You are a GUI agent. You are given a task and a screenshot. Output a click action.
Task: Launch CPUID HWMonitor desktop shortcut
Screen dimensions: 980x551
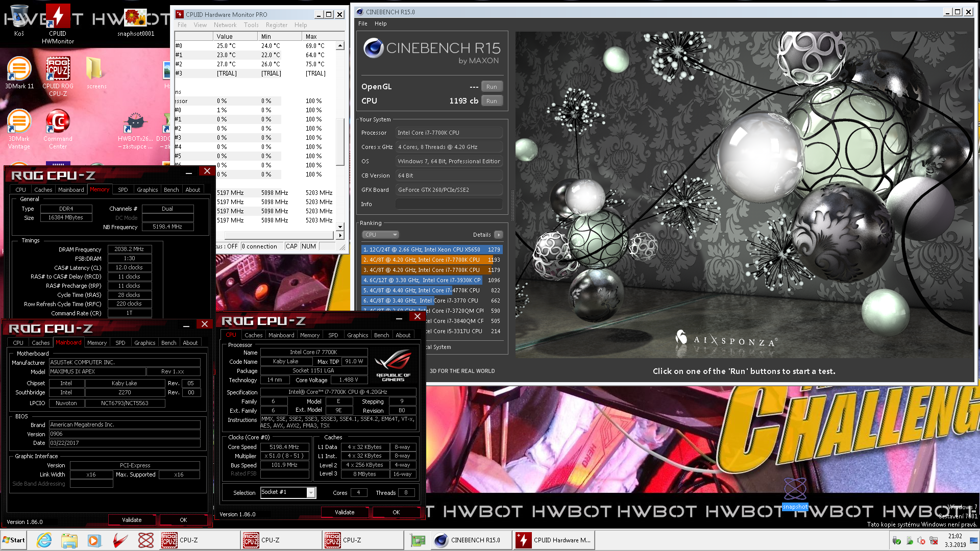coord(58,23)
